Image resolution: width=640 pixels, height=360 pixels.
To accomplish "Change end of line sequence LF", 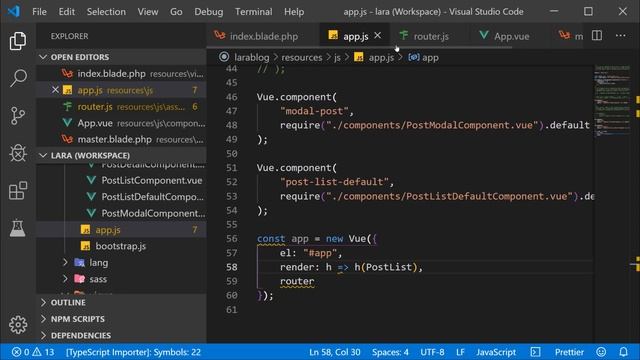I will (x=460, y=352).
